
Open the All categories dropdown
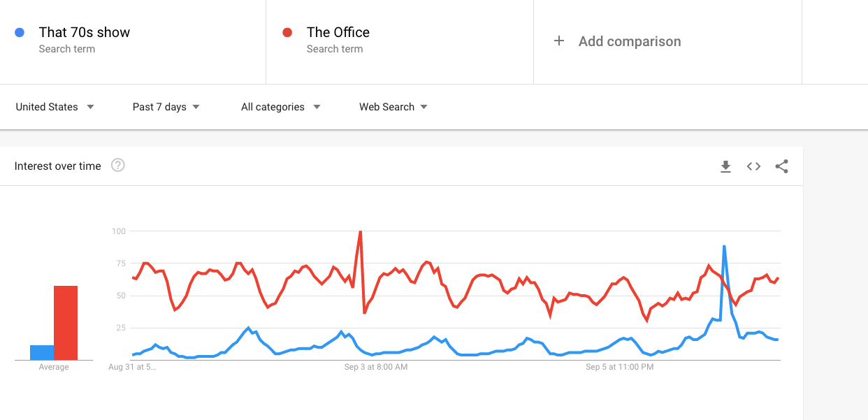pyautogui.click(x=280, y=107)
